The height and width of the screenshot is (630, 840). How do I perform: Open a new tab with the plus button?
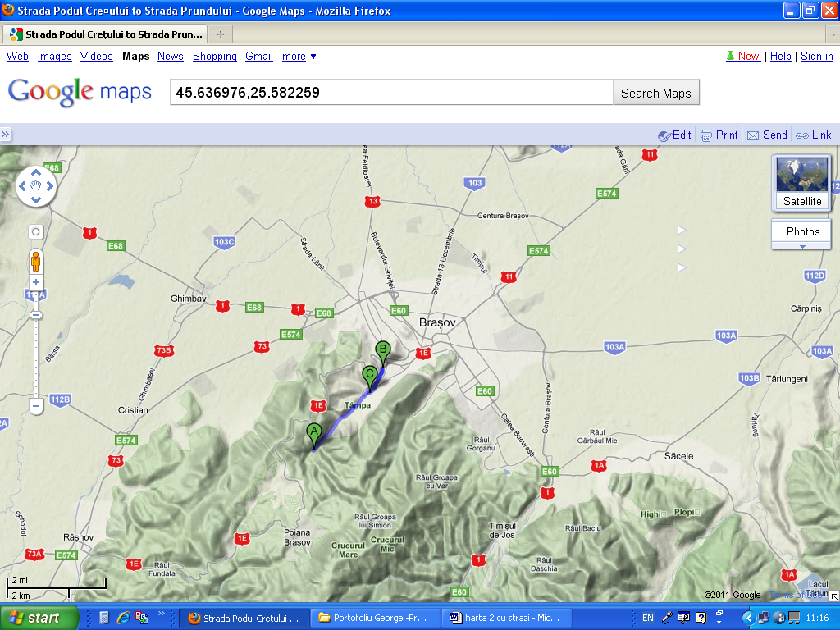pyautogui.click(x=220, y=34)
